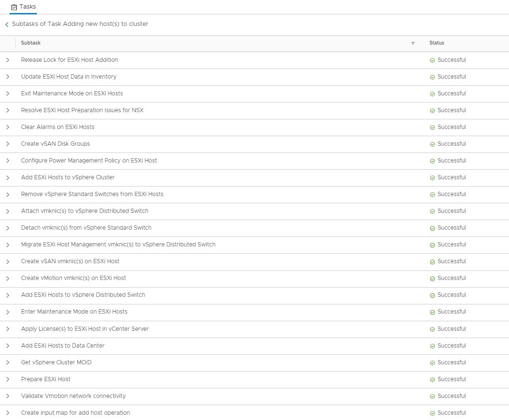The image size is (509, 420).
Task: Select Remove vSphere Standard Switches row text
Action: pyautogui.click(x=92, y=194)
